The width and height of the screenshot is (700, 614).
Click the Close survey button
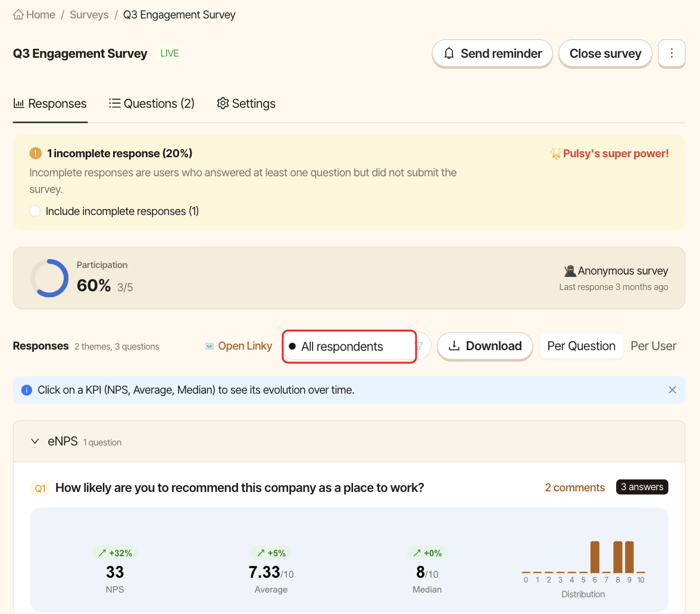pyautogui.click(x=605, y=54)
